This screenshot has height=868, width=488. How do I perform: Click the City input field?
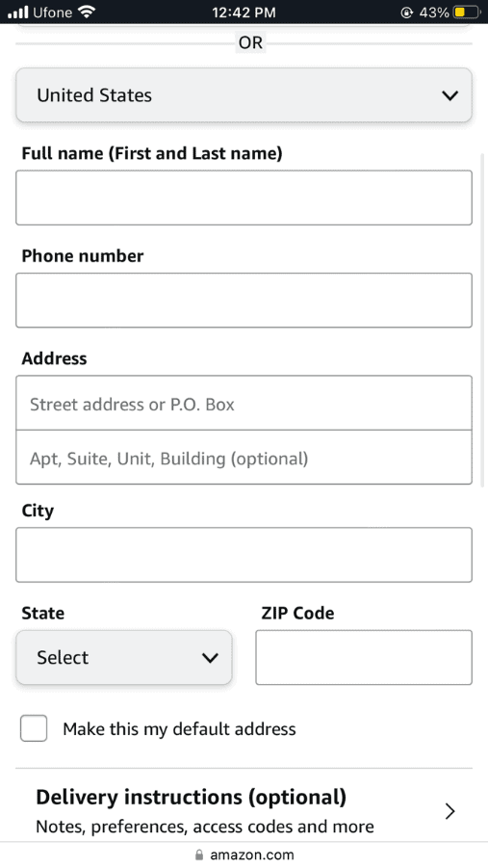[244, 555]
